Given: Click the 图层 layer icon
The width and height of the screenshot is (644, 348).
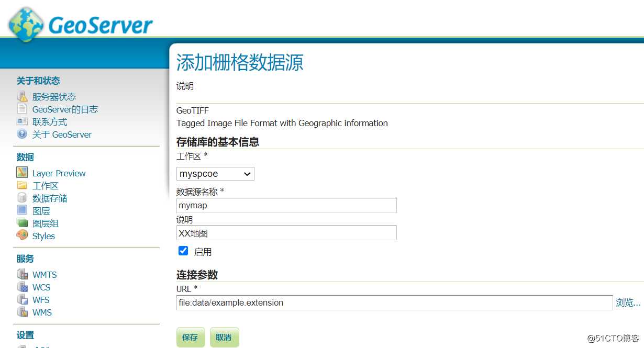Looking at the screenshot, I should [22, 210].
